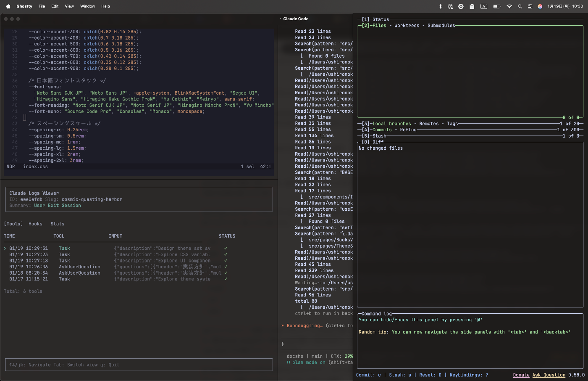Select the Worktrees tab in lazygit
Viewport: 588px width, 381px height.
click(x=407, y=26)
